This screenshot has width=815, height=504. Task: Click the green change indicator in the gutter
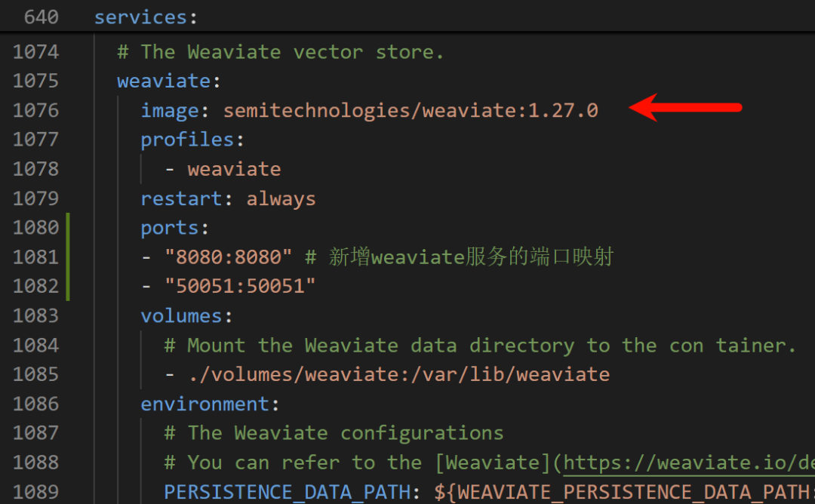coord(69,257)
